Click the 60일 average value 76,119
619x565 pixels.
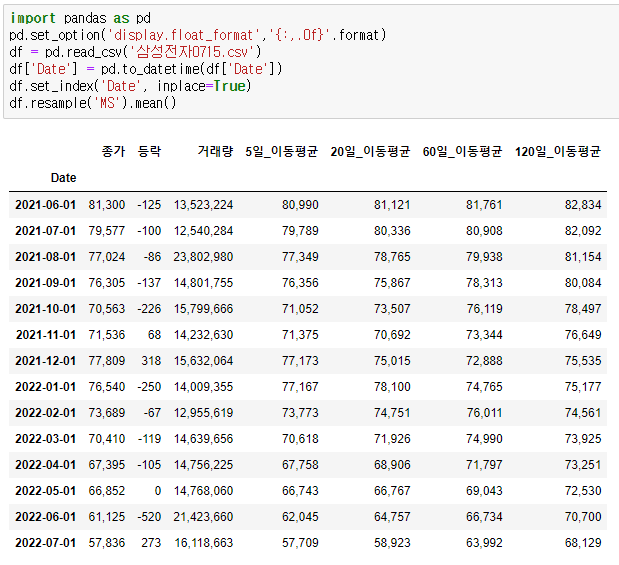pos(484,309)
